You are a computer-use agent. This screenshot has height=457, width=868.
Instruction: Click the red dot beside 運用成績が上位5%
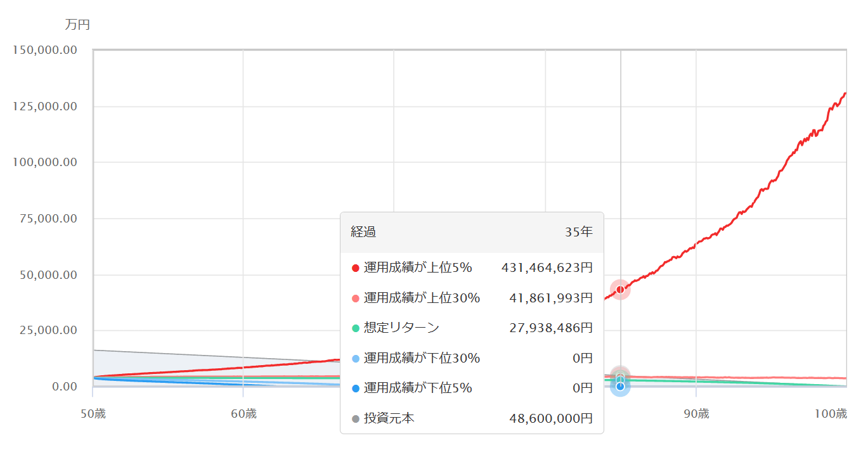356,268
